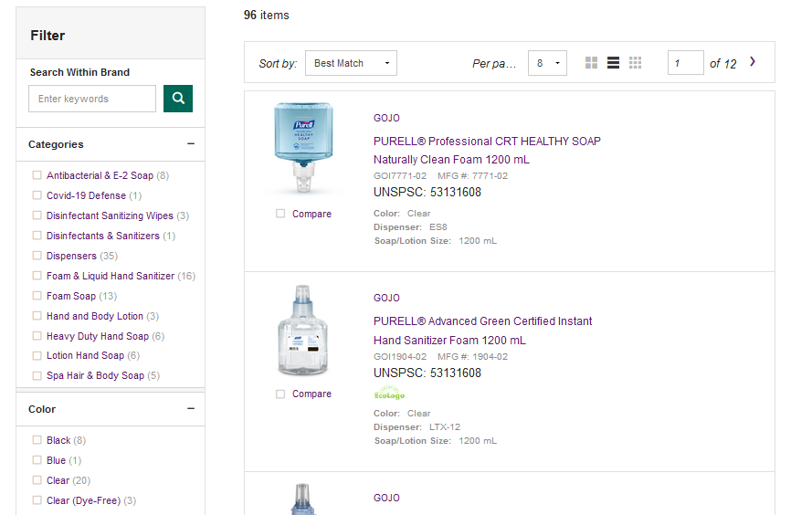Check Disinfectant Sanitizing Wipes category
The image size is (812, 515).
(x=37, y=215)
